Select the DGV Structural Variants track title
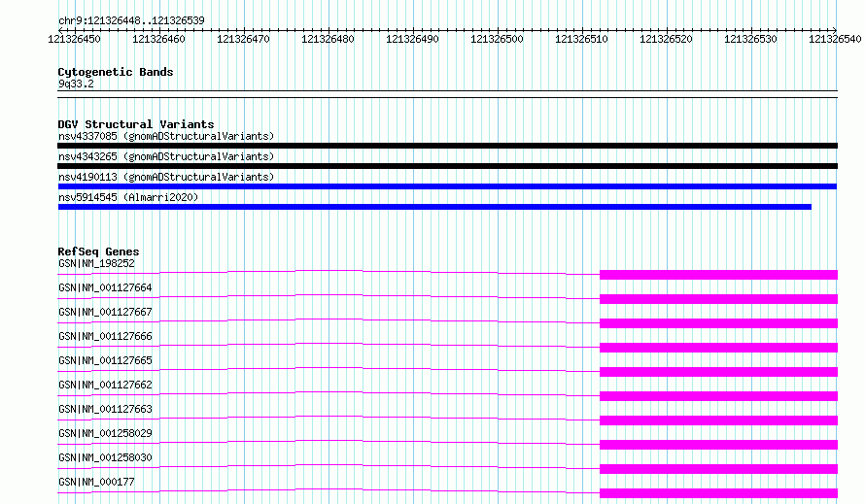The height and width of the screenshot is (504, 865). (136, 124)
